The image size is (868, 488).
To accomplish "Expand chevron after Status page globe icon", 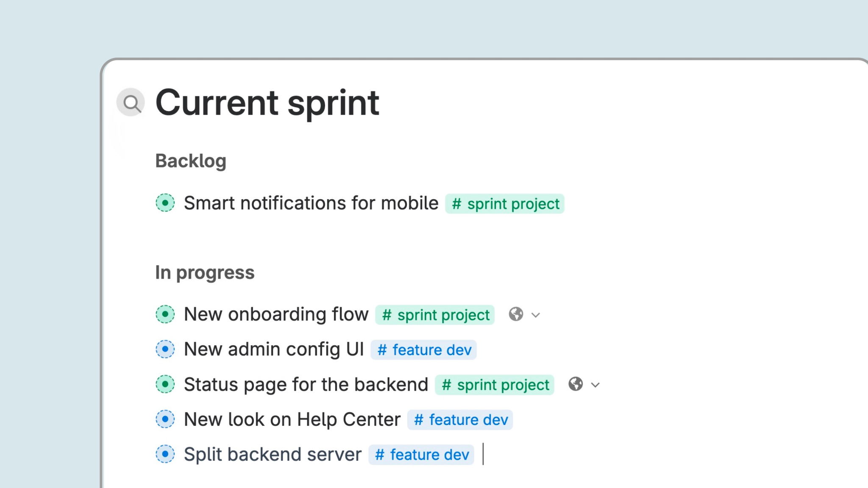I will (595, 385).
